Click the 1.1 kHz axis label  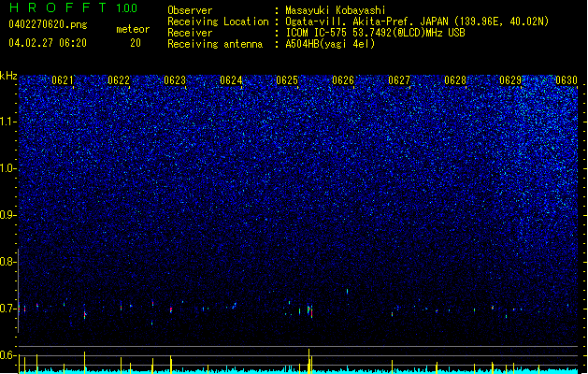coord(7,122)
